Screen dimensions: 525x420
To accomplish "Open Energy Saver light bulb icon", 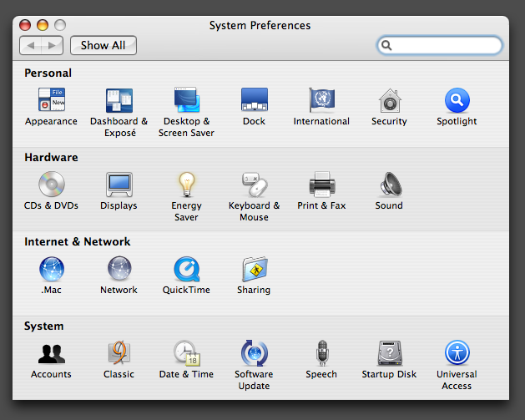I will (x=187, y=185).
